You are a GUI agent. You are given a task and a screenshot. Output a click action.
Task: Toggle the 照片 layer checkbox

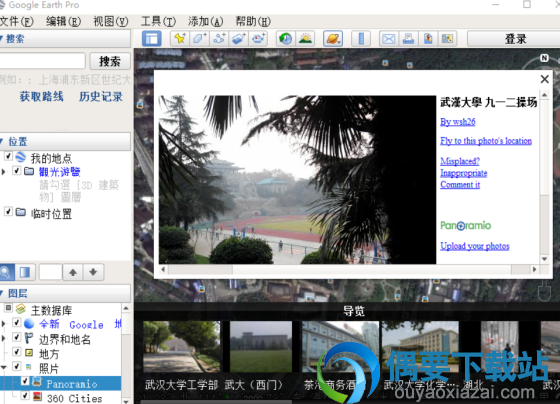[17, 366]
